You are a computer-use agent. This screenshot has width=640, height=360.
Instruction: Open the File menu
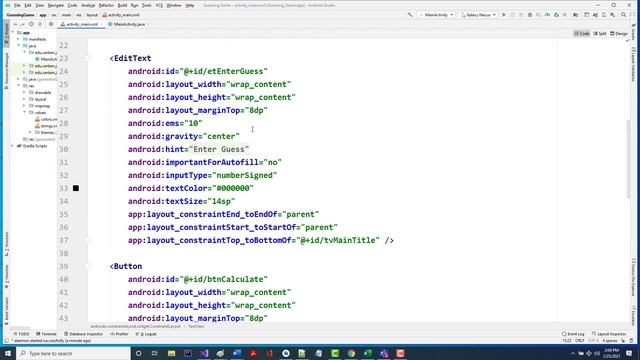point(17,5)
